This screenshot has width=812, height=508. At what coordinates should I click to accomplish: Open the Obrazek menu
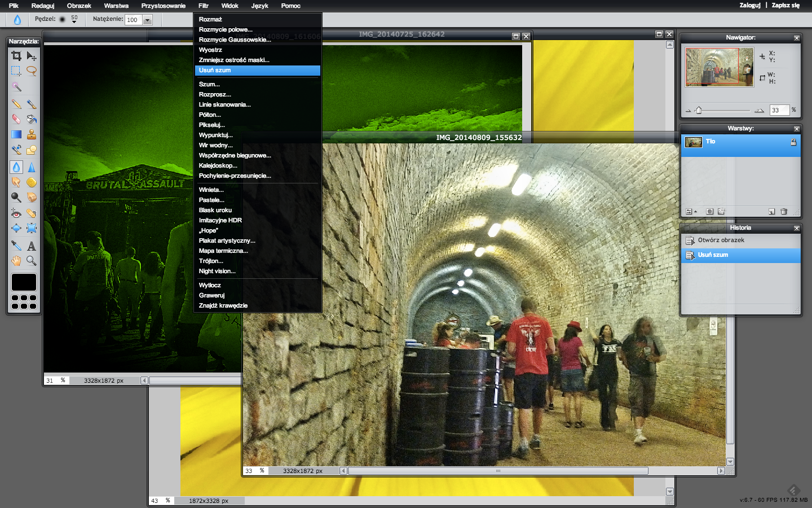coord(79,6)
